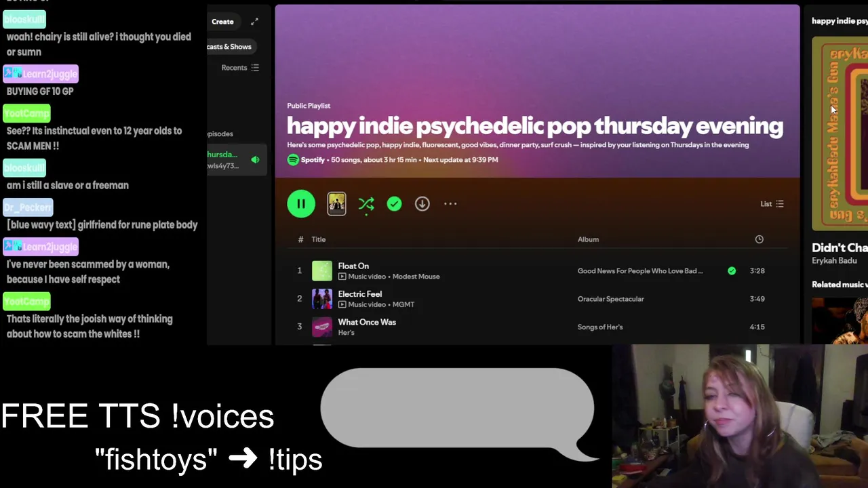The image size is (868, 488).
Task: Open the Modest Mouse artist link
Action: point(416,277)
